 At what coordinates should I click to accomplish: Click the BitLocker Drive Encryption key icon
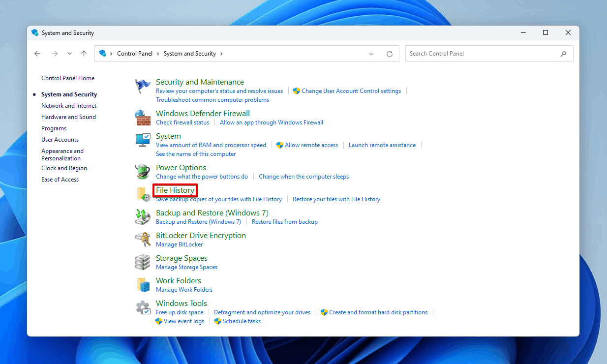click(x=143, y=240)
